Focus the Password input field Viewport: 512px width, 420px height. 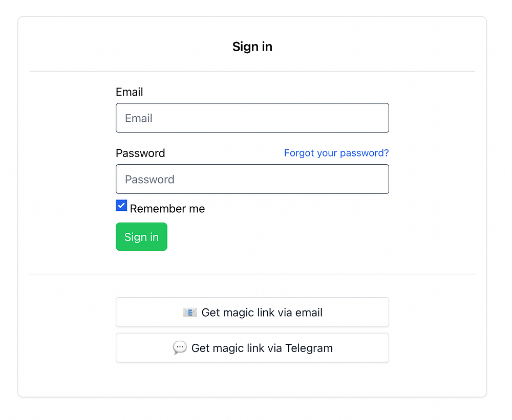[252, 180]
